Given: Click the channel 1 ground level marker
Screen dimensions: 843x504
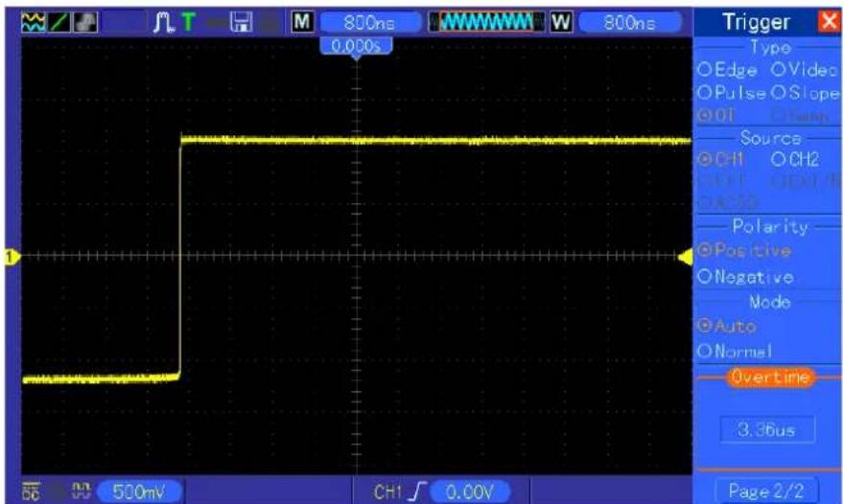Looking at the screenshot, I should click(12, 257).
